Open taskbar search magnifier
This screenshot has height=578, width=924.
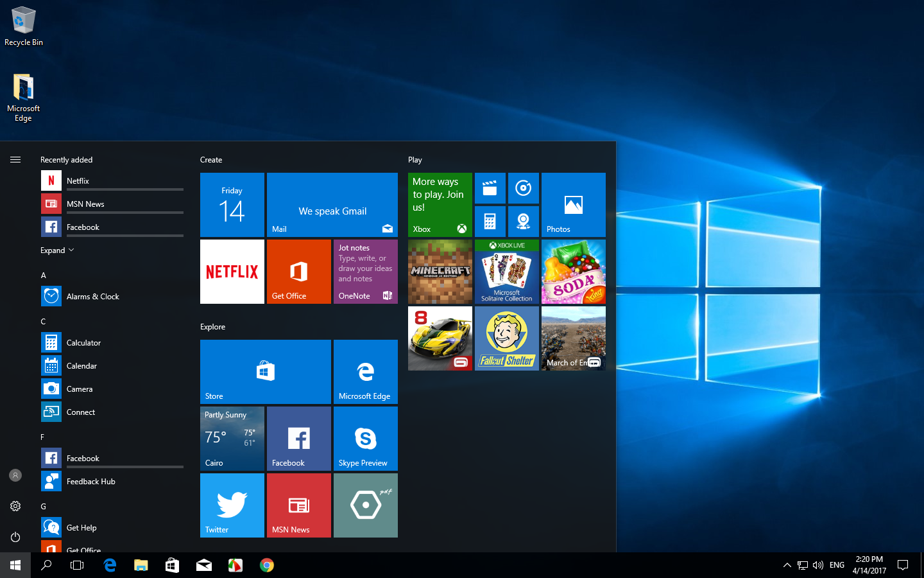tap(46, 565)
